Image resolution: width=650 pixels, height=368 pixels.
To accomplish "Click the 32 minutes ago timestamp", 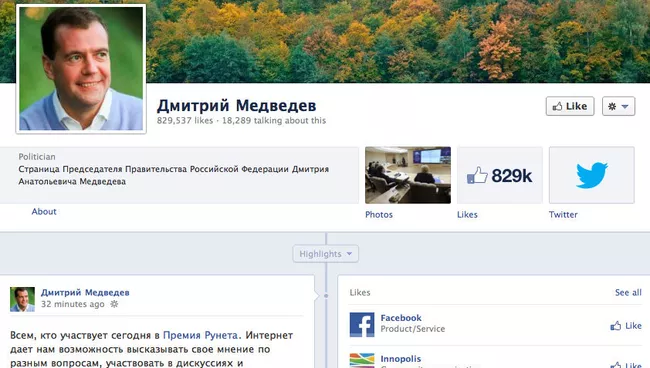I will (73, 304).
